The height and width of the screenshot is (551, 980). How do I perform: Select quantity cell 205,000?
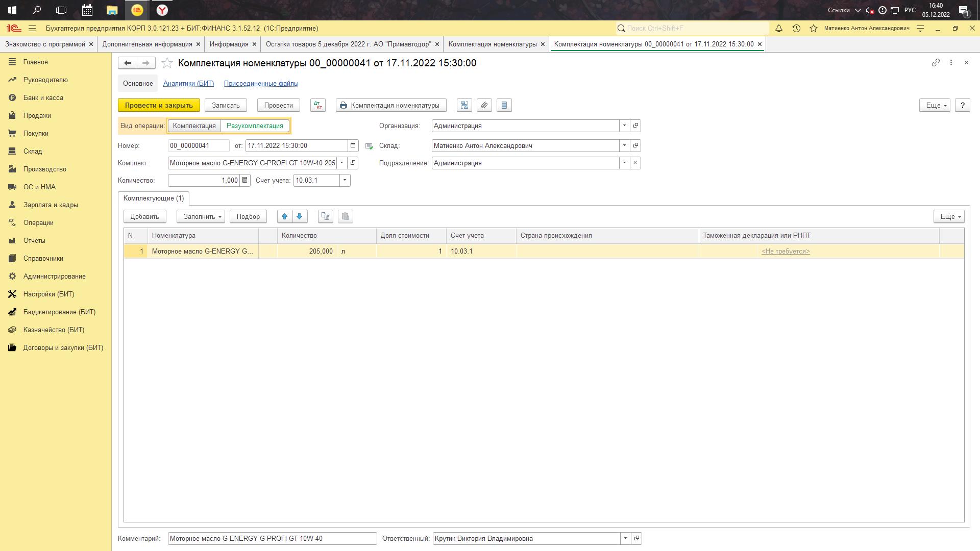coord(307,251)
